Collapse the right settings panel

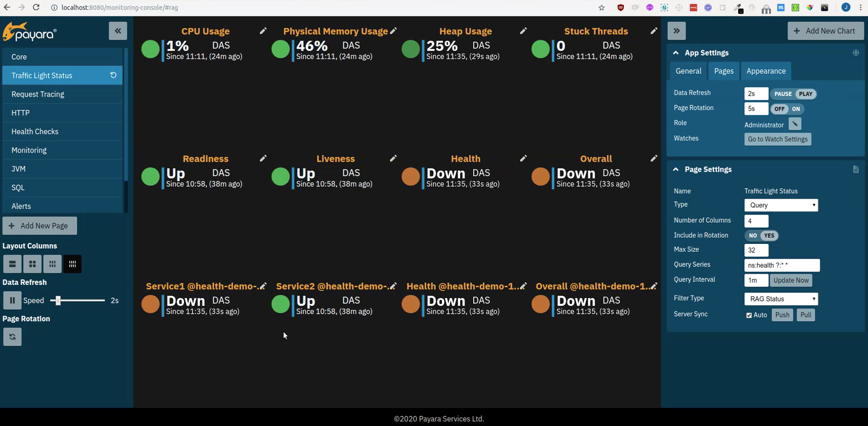(676, 31)
